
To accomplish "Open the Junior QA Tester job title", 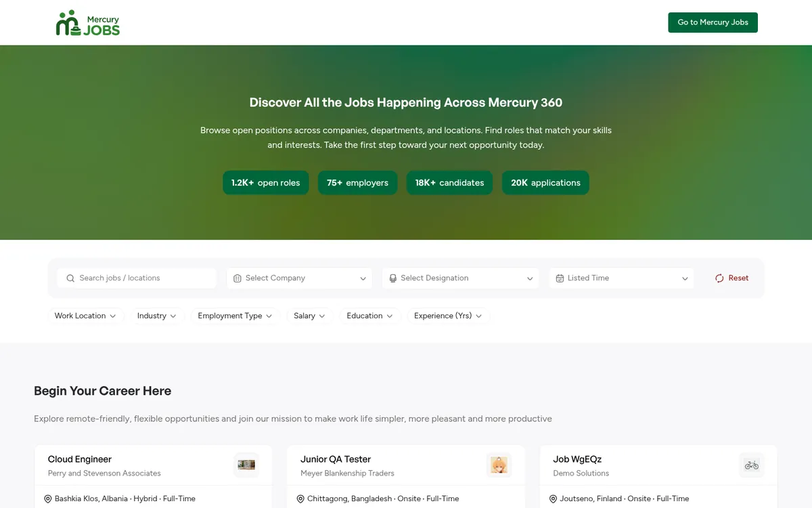I will click(x=336, y=459).
